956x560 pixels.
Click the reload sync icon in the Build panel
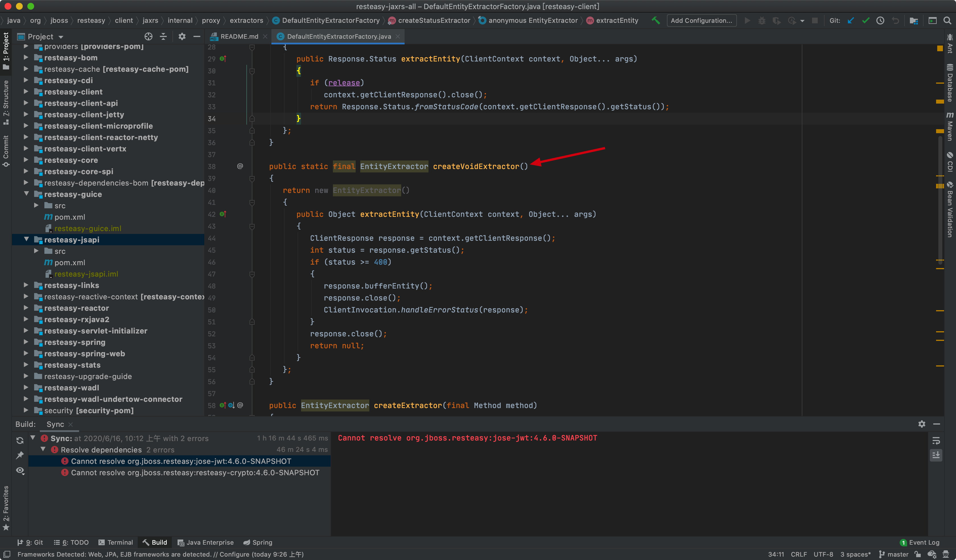click(20, 440)
